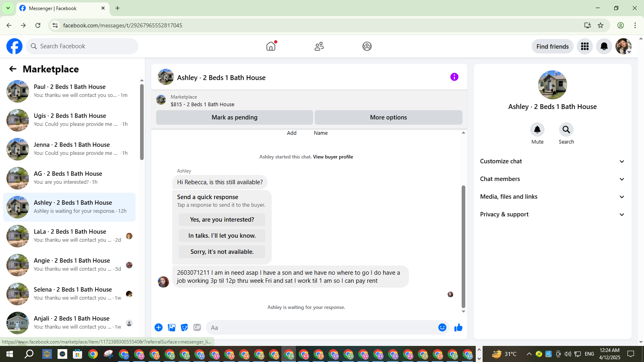Open Anjali's 2 Beds 1 Bath House chat

70,323
